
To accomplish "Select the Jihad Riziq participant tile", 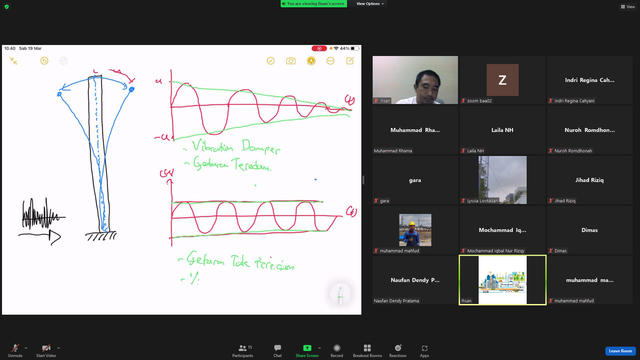I will 589,180.
